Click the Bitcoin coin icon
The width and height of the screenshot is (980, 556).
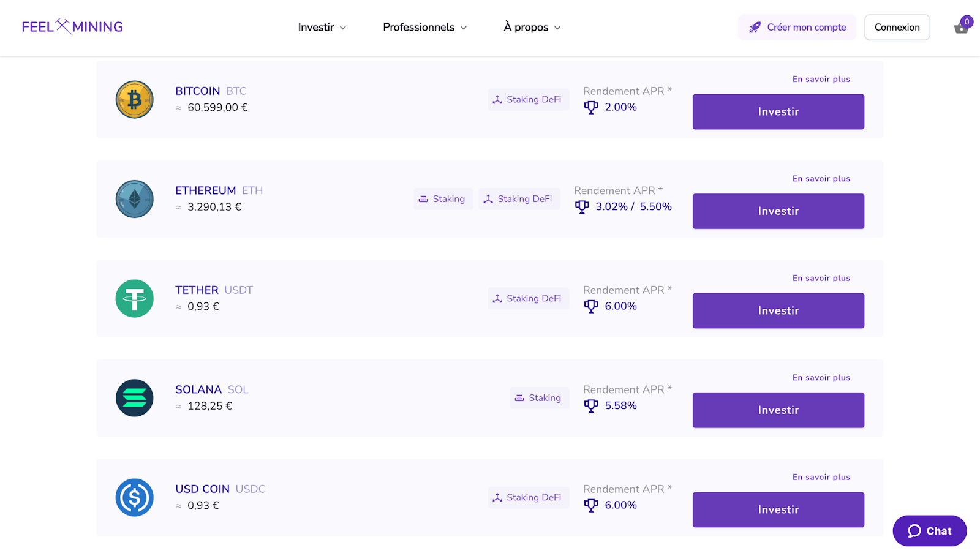[135, 99]
